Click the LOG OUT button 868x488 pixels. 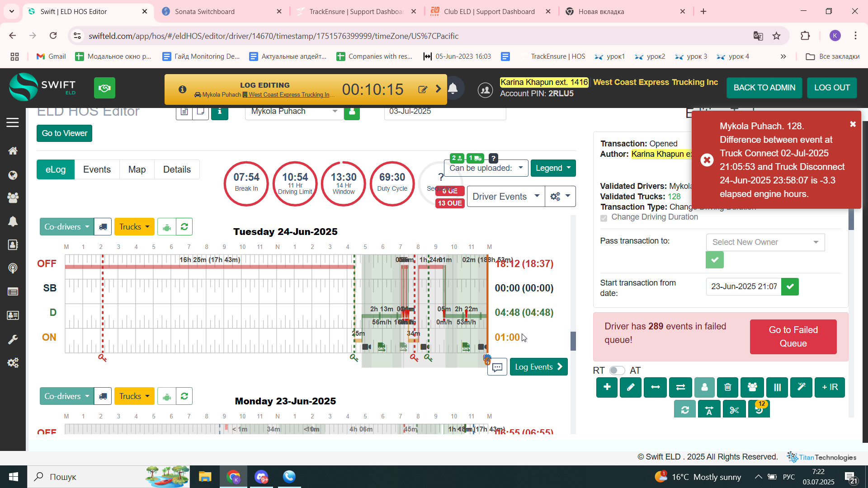[x=832, y=88]
